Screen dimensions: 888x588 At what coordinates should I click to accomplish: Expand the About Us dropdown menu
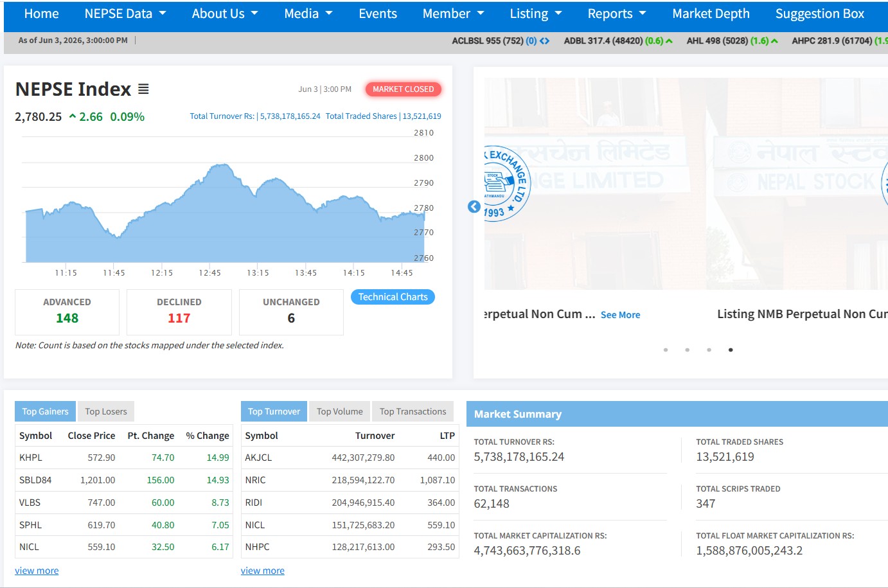pos(225,13)
